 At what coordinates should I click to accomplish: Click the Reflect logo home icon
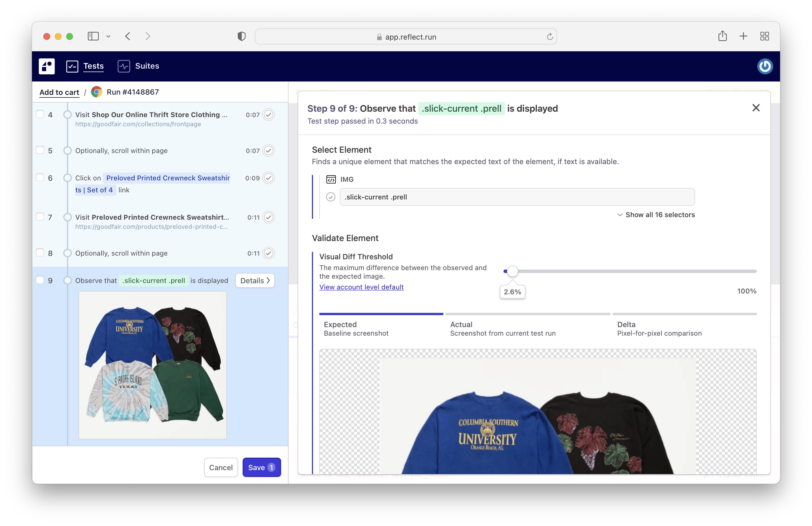point(47,66)
